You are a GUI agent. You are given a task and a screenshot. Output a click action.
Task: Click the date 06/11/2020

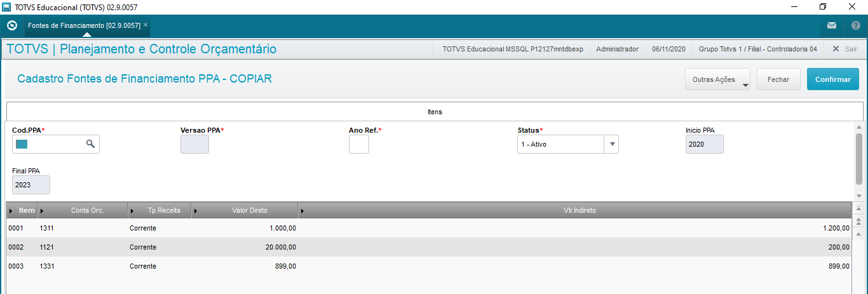coord(668,49)
